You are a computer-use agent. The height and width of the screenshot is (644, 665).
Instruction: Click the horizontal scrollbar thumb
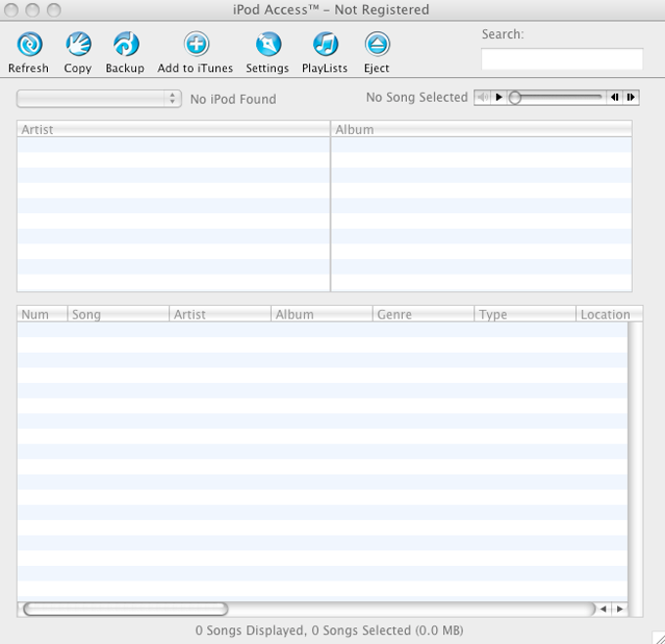[x=125, y=609]
